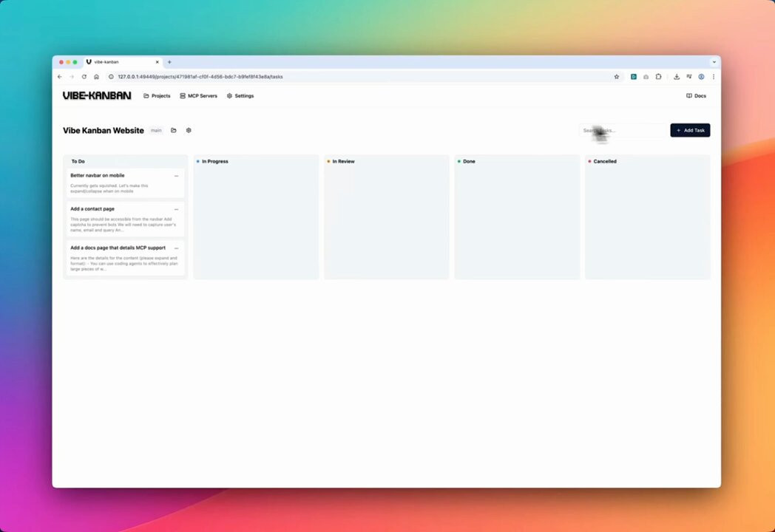Viewport: 775px width, 532px height.
Task: Reload the page with the refresh icon
Action: pos(84,77)
